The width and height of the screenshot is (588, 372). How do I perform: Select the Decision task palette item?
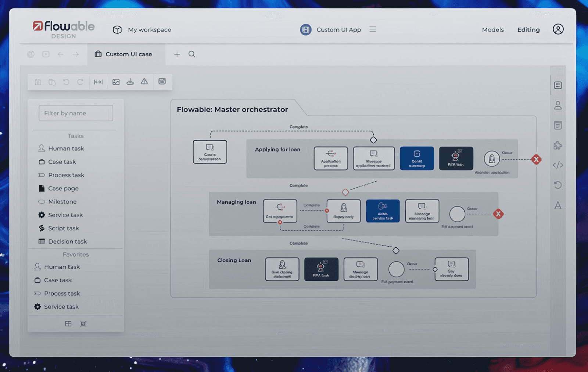(63, 241)
